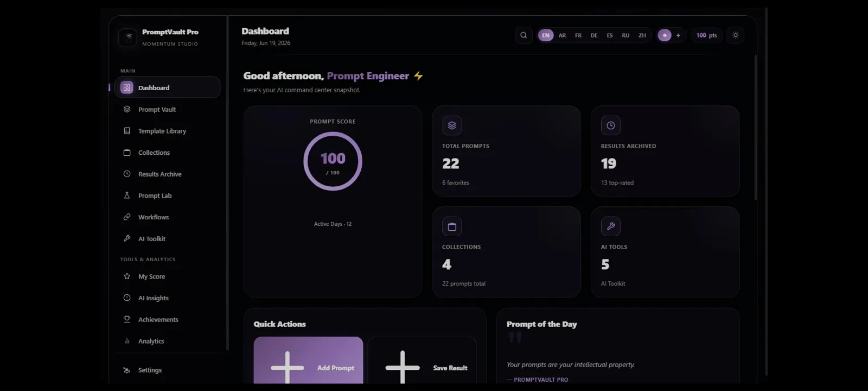The height and width of the screenshot is (391, 868).
Task: Click the AI Toolkit wrench icon in sidebar
Action: 127,238
